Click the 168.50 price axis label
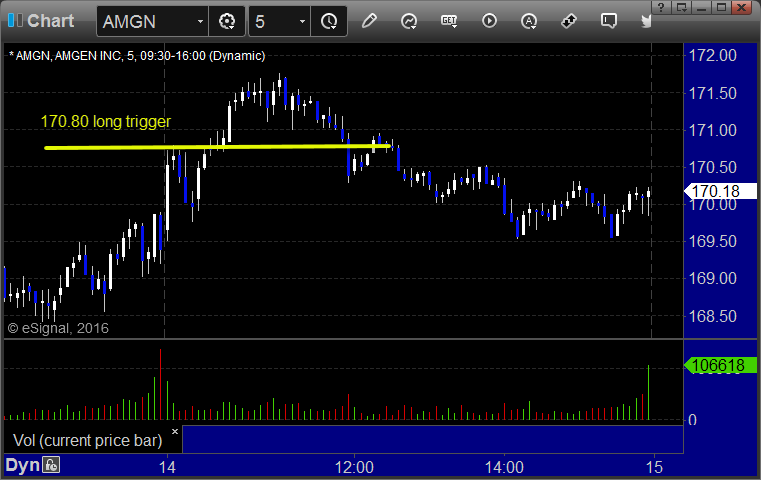The width and height of the screenshot is (761, 480). pos(713,316)
